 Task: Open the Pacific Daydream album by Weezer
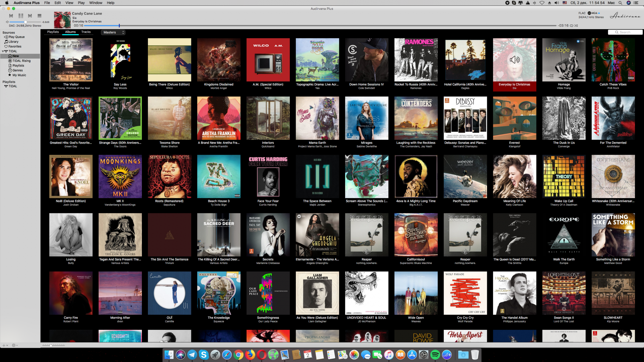[x=465, y=176]
